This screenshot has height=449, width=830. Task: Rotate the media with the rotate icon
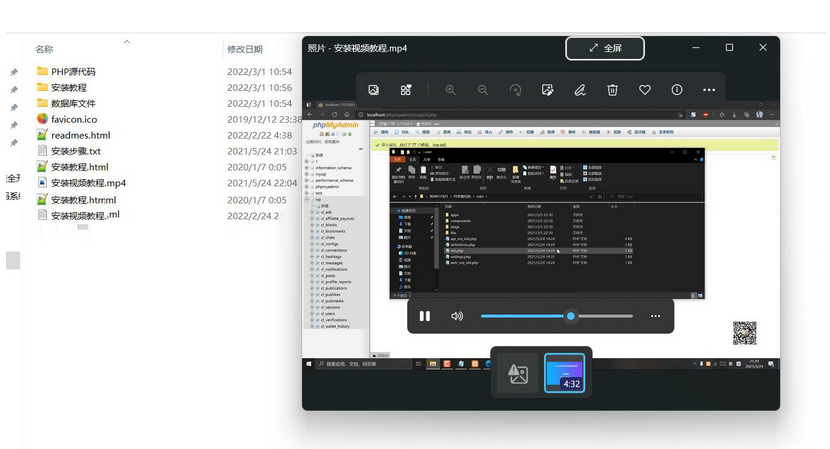[515, 90]
